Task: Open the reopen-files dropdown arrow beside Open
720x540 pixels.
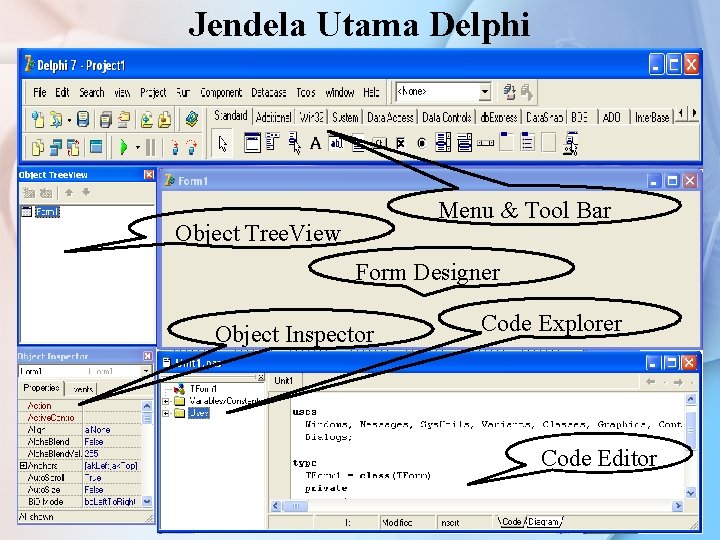Action: (x=69, y=120)
